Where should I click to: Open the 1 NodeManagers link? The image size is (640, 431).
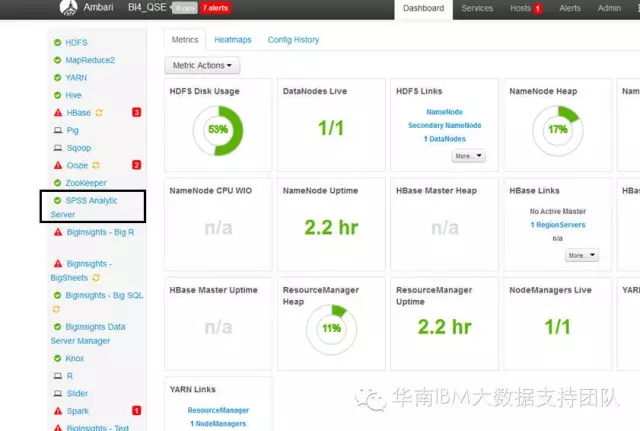[218, 424]
